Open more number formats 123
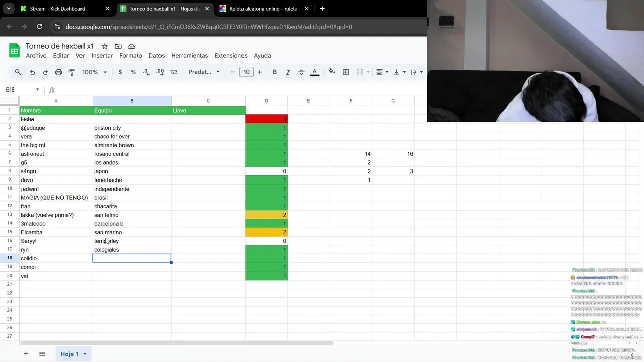The image size is (644, 362). point(174,72)
